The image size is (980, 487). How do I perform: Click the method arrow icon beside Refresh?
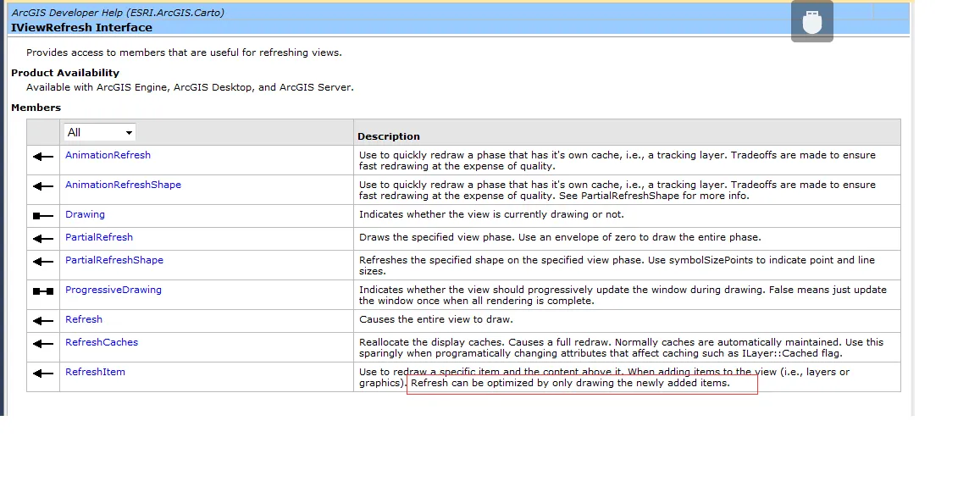coord(43,321)
